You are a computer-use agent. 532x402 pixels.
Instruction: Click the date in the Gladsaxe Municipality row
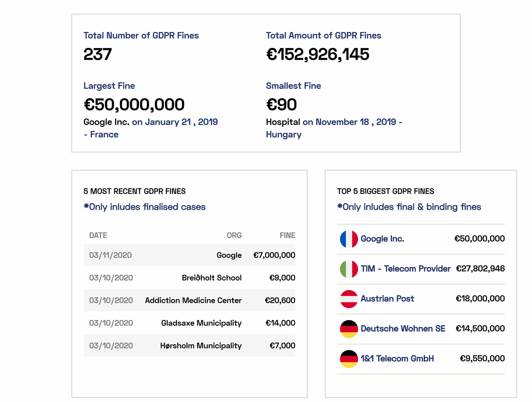111,323
